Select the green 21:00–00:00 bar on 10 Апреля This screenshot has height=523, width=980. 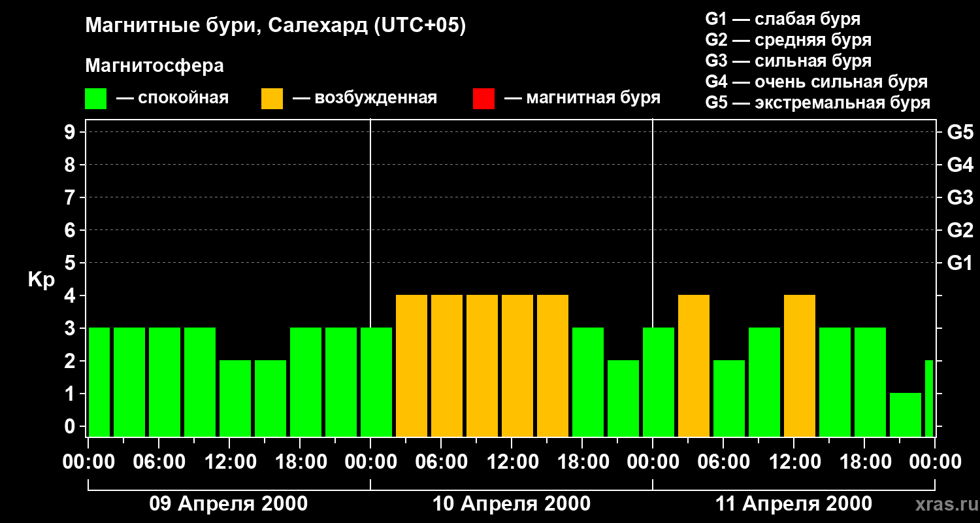tap(623, 398)
